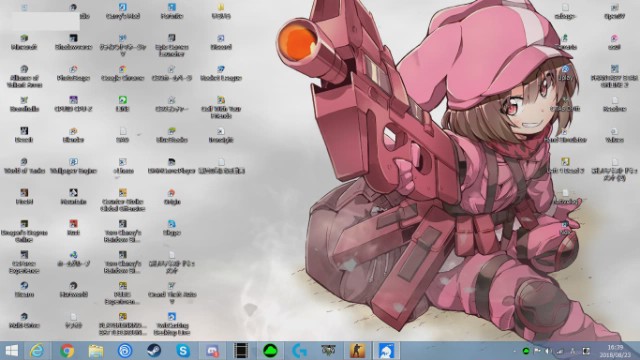Open Dragon's Dogma Online desktop icon
This screenshot has height=360, width=640.
[24, 231]
